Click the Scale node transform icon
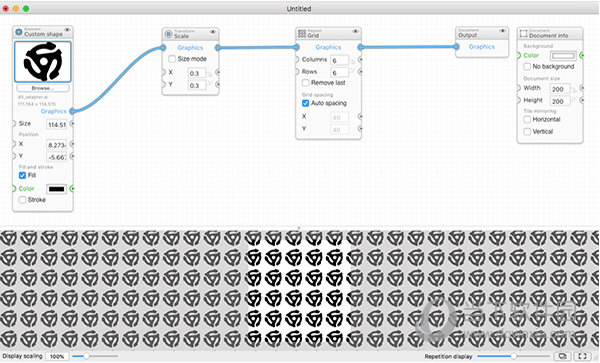This screenshot has width=600, height=363. point(168,34)
